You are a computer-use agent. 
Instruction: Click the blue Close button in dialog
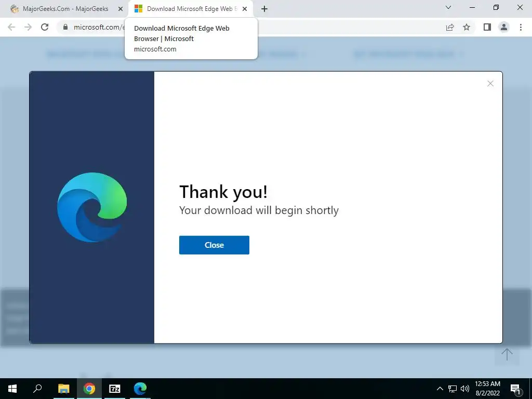coord(214,245)
